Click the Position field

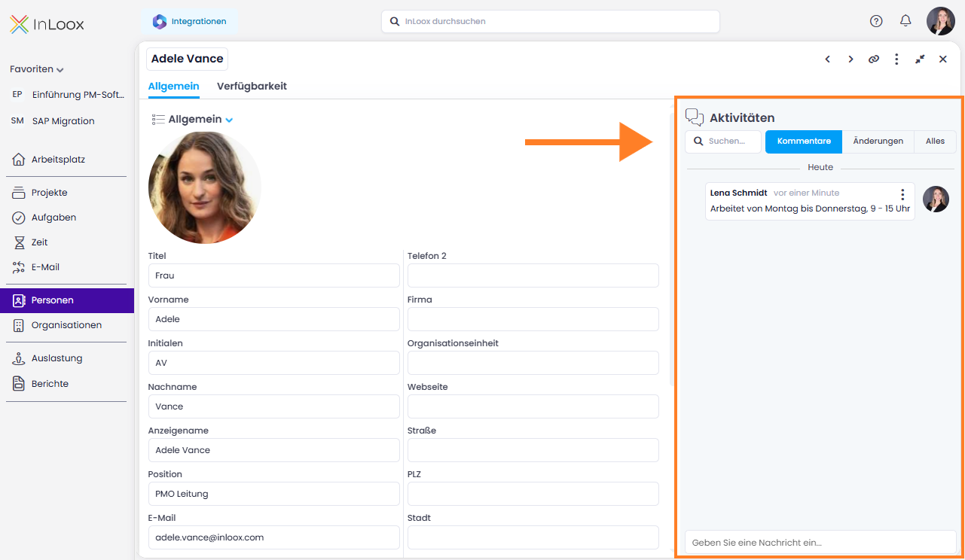tap(274, 494)
